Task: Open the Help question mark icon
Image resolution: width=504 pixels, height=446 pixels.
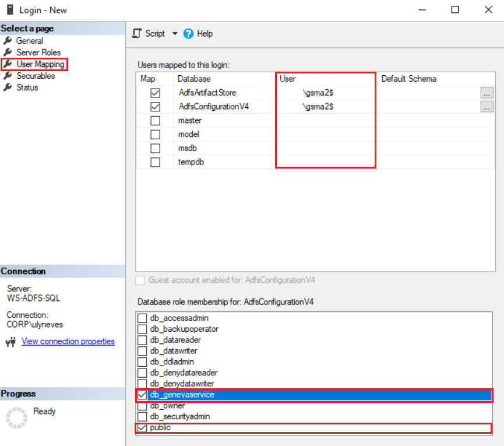Action: (x=188, y=33)
